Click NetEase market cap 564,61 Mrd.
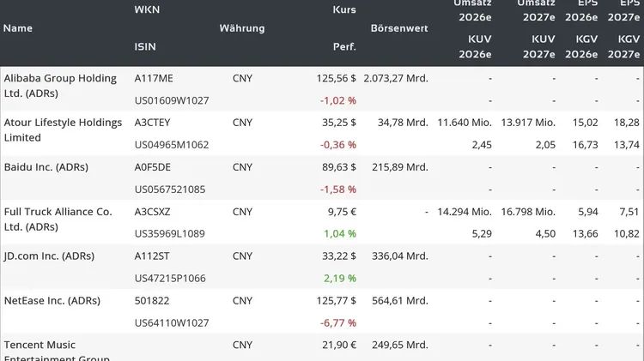 click(x=400, y=301)
